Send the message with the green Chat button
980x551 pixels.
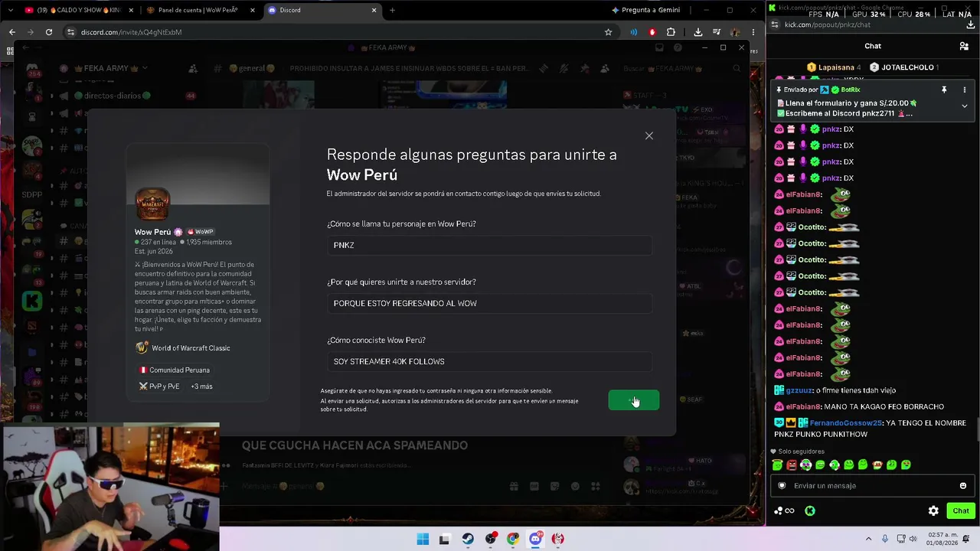click(x=961, y=510)
